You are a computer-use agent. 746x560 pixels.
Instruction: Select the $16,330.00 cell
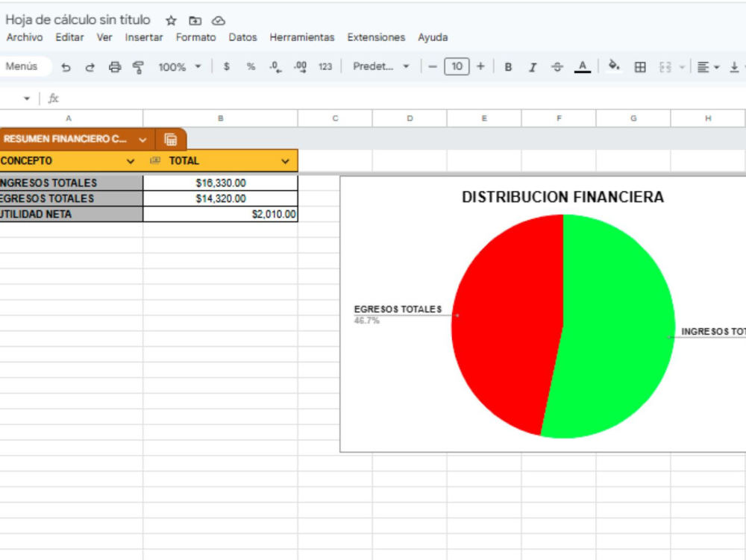coord(220,183)
